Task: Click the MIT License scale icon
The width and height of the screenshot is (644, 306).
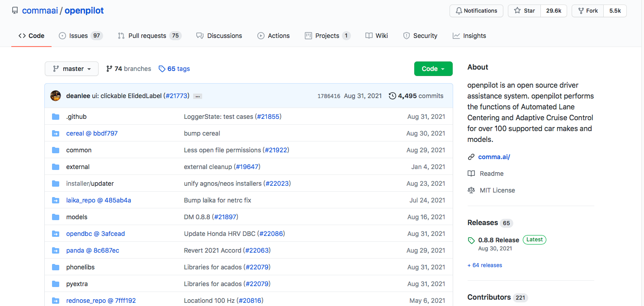Action: tap(471, 190)
